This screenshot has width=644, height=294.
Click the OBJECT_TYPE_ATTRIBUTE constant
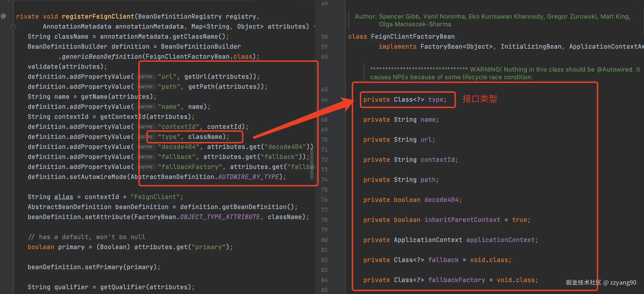[x=220, y=217]
